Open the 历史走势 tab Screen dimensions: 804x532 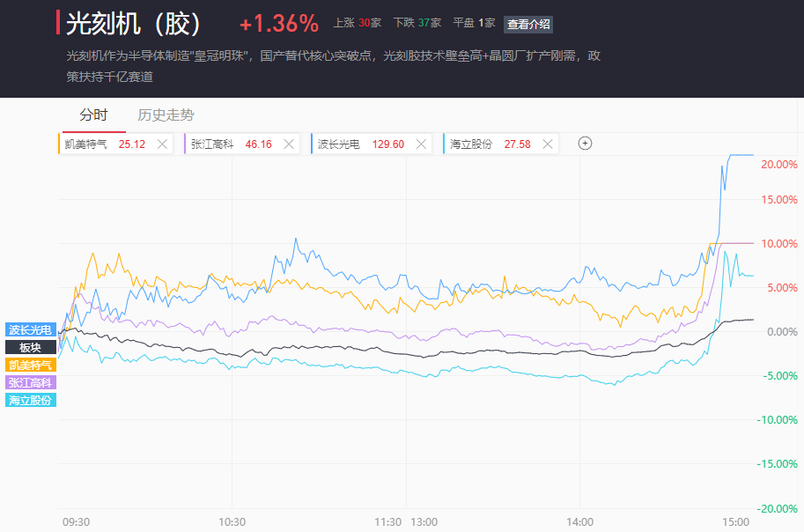166,115
